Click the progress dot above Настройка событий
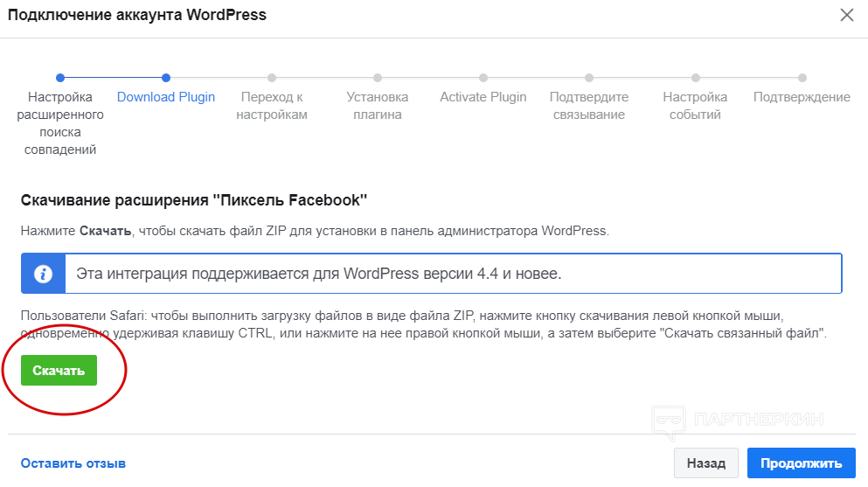This screenshot has width=868, height=487. pos(696,78)
